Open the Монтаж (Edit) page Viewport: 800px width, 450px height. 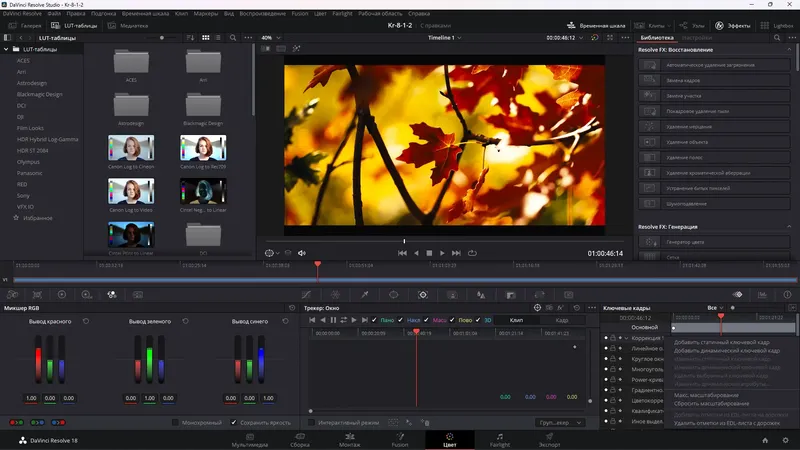tap(349, 438)
